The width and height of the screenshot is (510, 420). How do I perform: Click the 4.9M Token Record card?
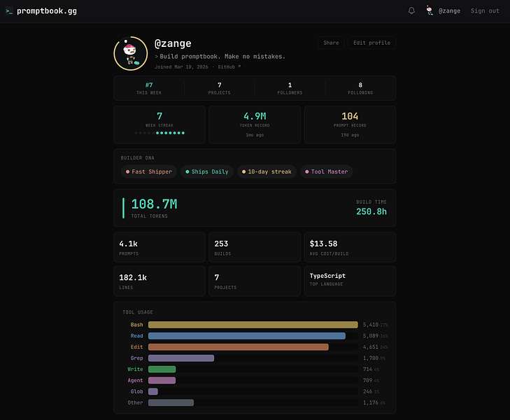pos(255,125)
